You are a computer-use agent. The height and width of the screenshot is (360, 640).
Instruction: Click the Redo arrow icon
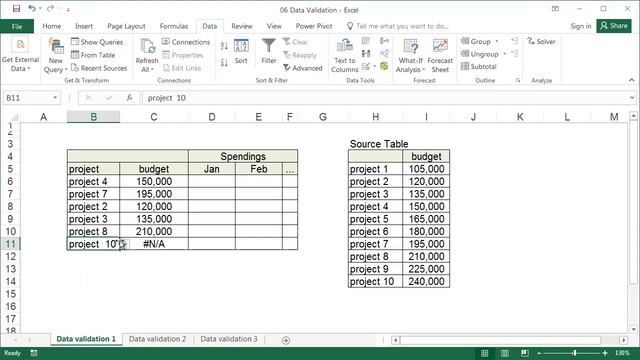pos(51,9)
